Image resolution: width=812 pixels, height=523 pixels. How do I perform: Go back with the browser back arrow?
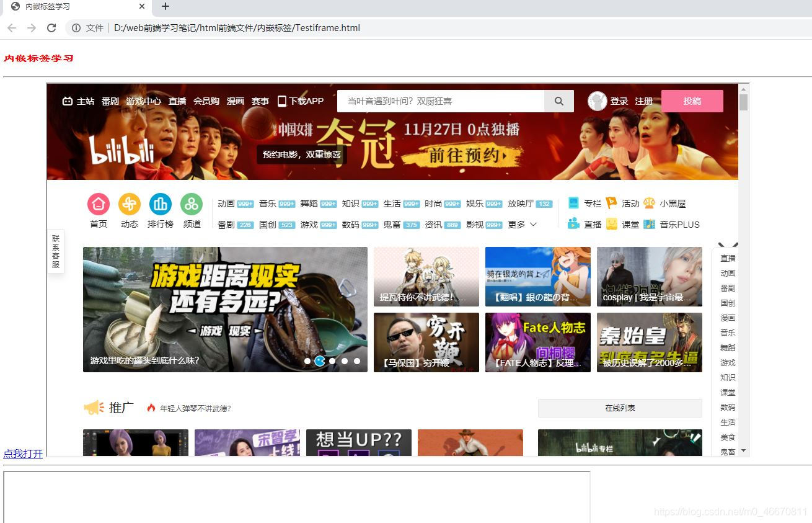[12, 28]
